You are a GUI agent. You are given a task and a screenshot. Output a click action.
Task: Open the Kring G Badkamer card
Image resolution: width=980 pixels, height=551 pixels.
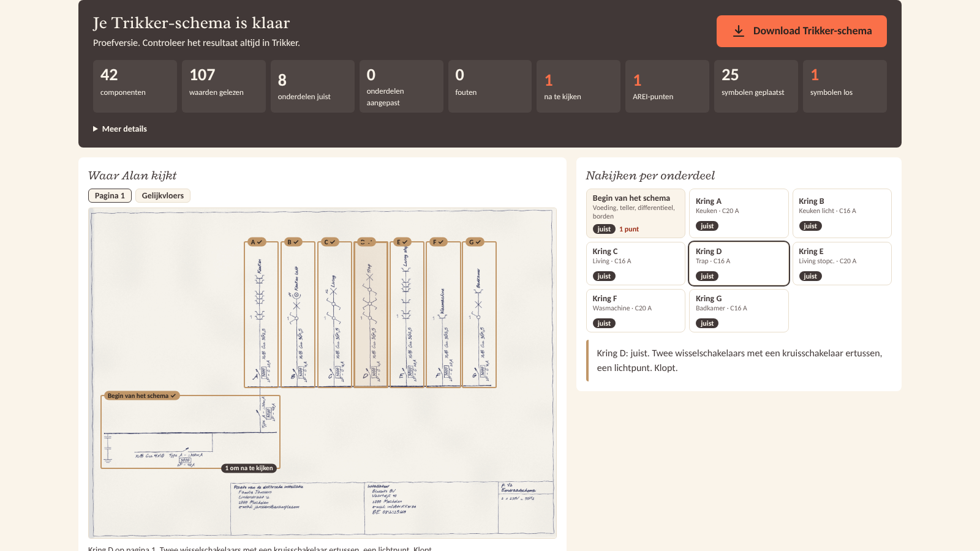(x=739, y=310)
